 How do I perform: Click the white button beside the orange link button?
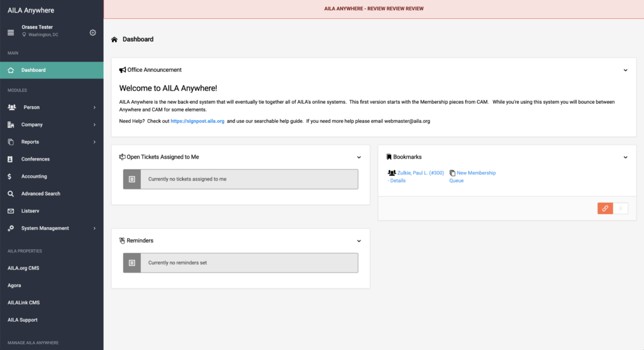tap(621, 208)
